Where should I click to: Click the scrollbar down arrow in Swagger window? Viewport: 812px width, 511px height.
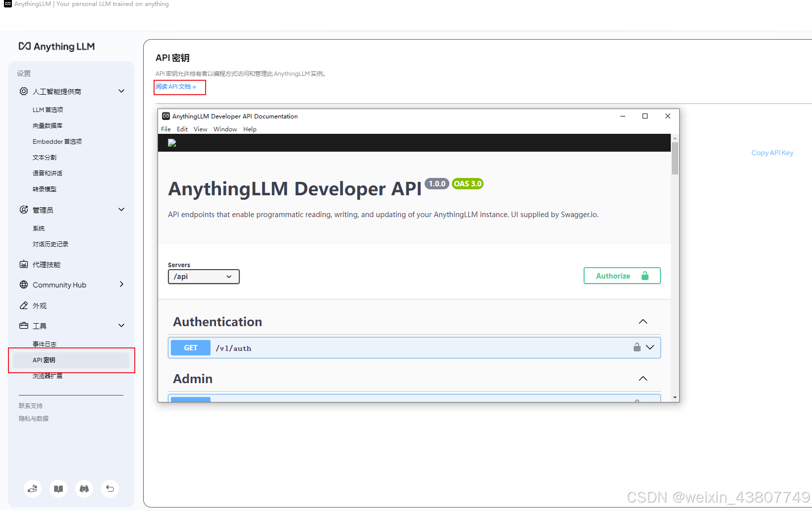[675, 397]
